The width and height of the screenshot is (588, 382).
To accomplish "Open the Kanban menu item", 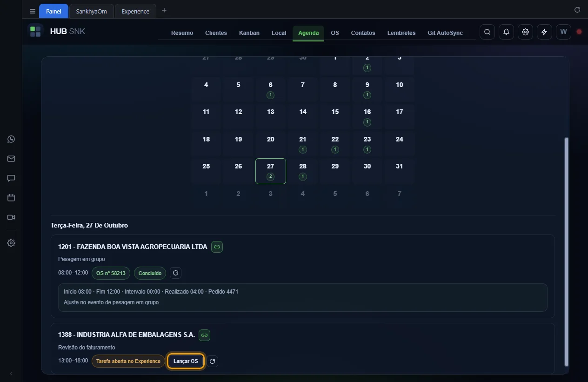I will 249,33.
